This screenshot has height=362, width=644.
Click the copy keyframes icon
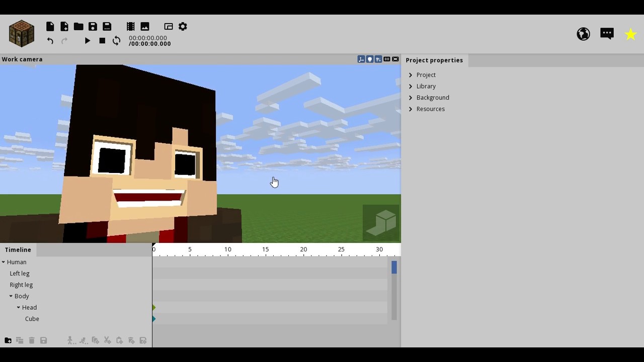click(96, 340)
